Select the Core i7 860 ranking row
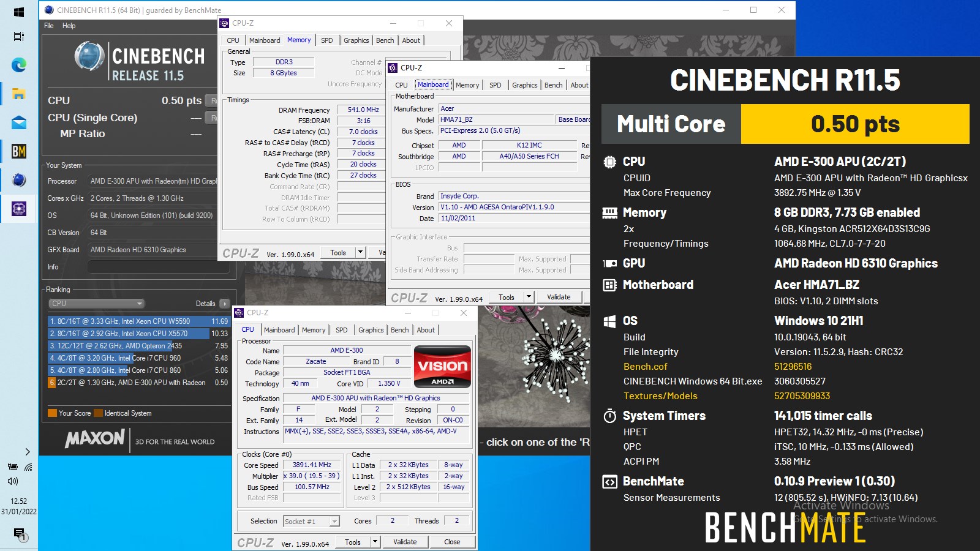Viewport: 980px width, 551px height. point(139,370)
